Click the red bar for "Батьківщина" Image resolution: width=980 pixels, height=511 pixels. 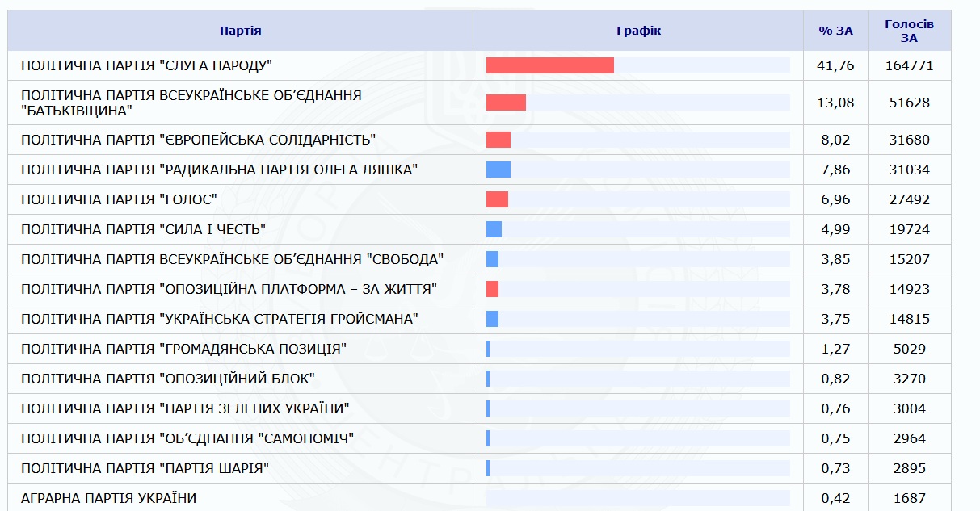(506, 103)
